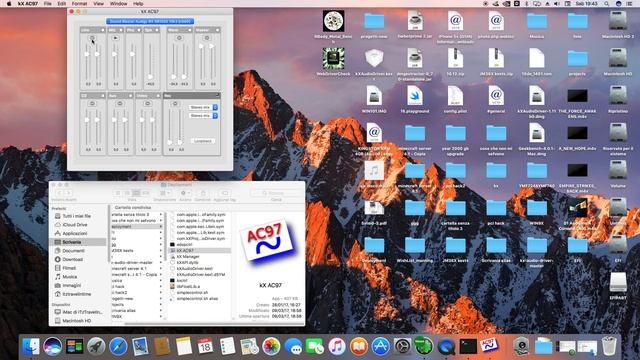640x360 pixels.
Task: Toggle the Spk channel checkbox
Action: (157, 30)
